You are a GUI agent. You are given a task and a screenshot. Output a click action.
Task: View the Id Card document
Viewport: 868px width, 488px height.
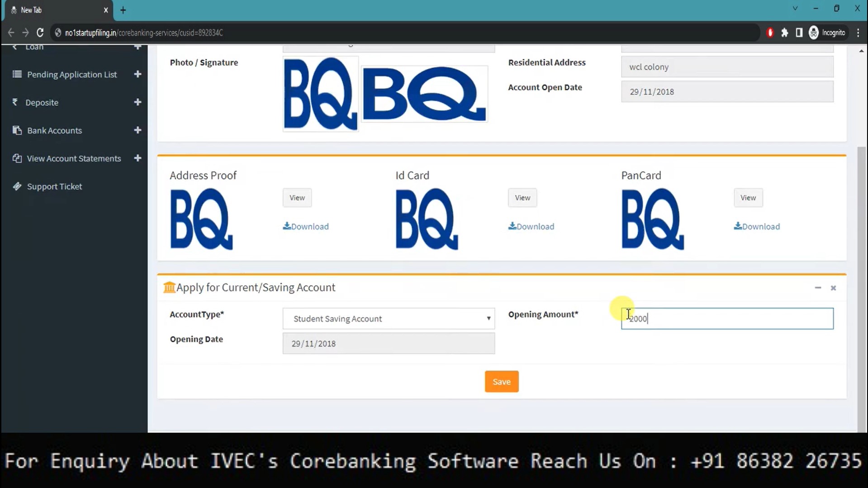pyautogui.click(x=522, y=198)
